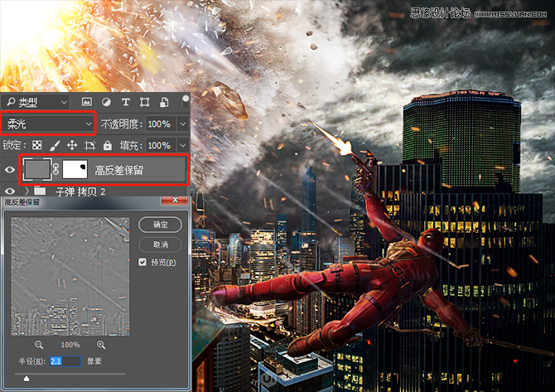
Task: Click the radius 2.1 input field
Action: coord(65,361)
